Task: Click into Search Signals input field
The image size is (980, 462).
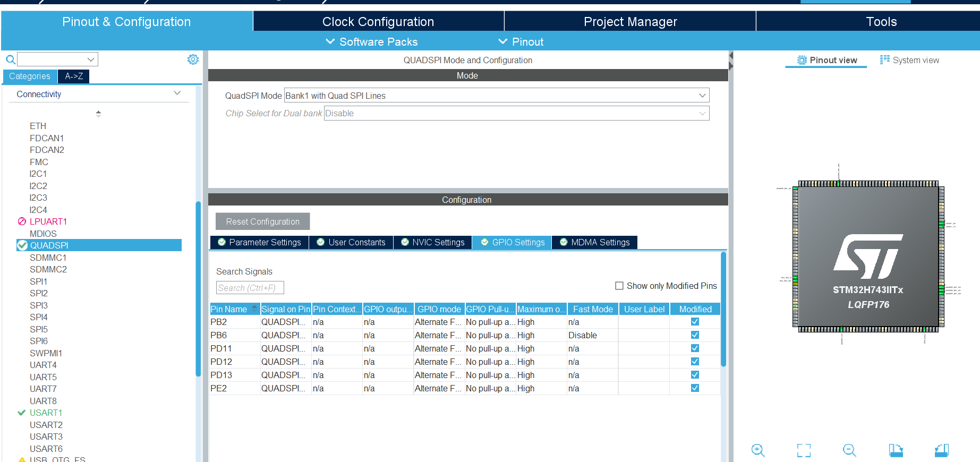Action: point(250,288)
